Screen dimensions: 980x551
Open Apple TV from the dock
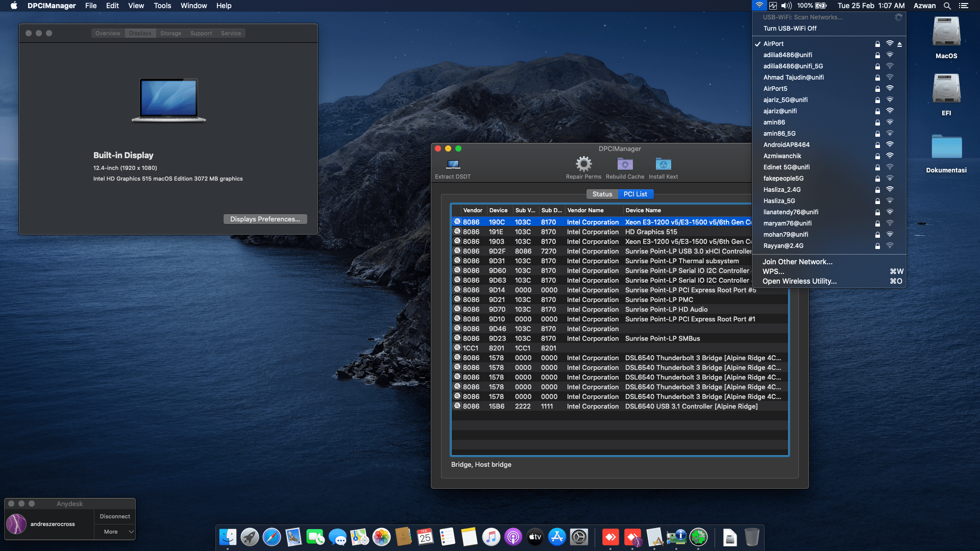coord(535,537)
